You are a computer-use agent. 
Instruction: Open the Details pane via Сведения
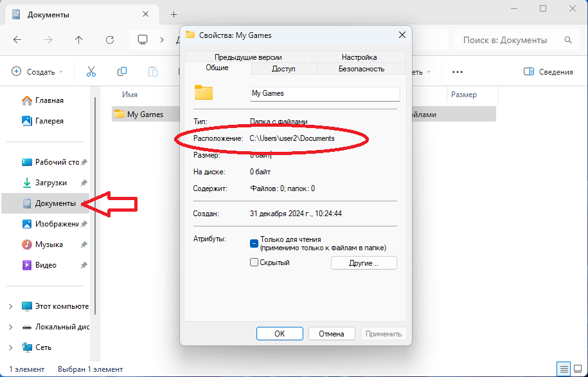548,72
